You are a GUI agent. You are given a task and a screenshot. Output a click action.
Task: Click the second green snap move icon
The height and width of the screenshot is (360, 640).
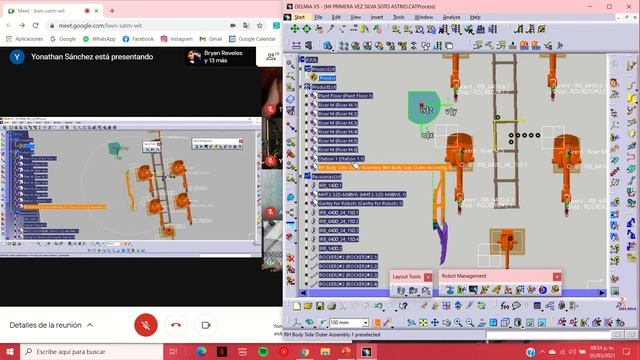(307, 29)
